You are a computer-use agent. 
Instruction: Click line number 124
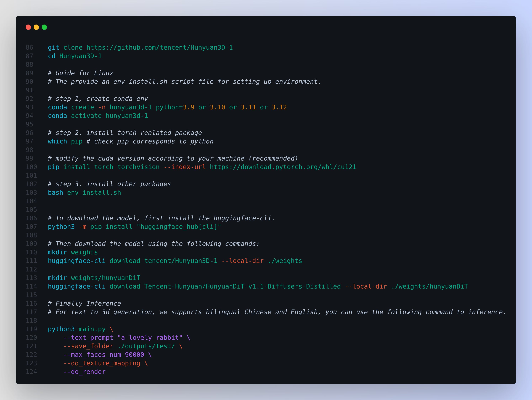coord(31,372)
